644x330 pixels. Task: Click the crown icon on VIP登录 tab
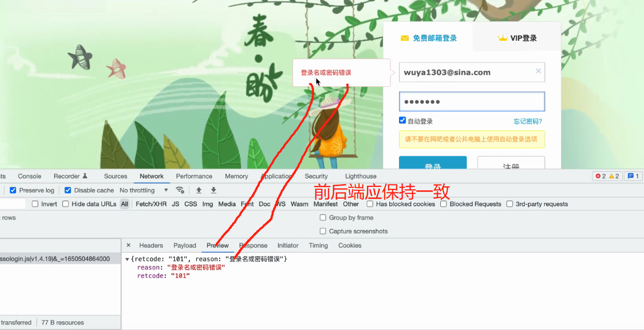pyautogui.click(x=502, y=38)
